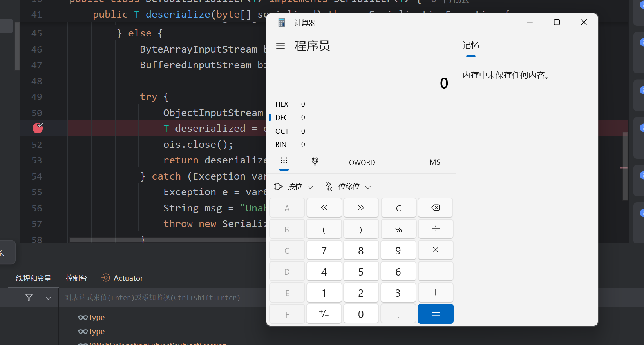This screenshot has width=644, height=345.
Task: Click the clear C key beside backspace
Action: click(398, 208)
